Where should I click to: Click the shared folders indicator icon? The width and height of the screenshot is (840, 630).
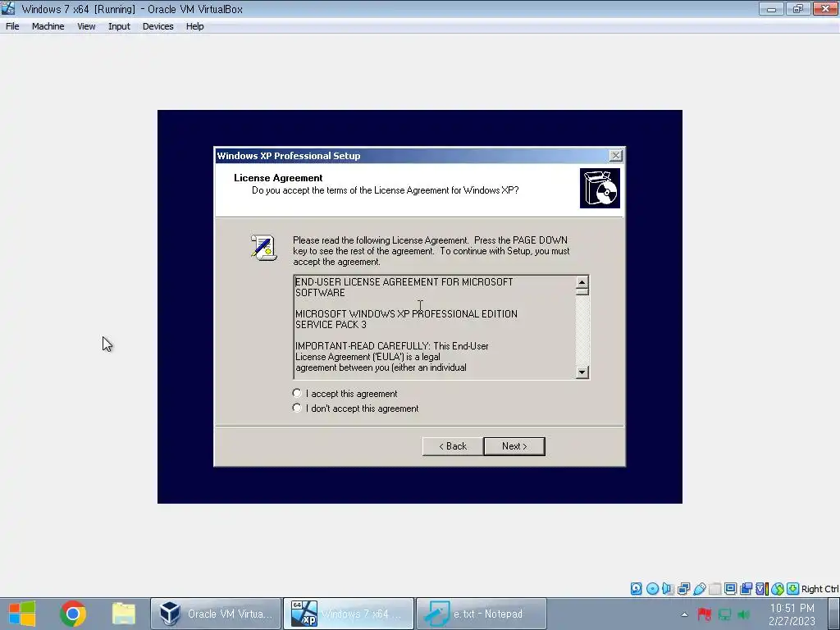(x=714, y=589)
